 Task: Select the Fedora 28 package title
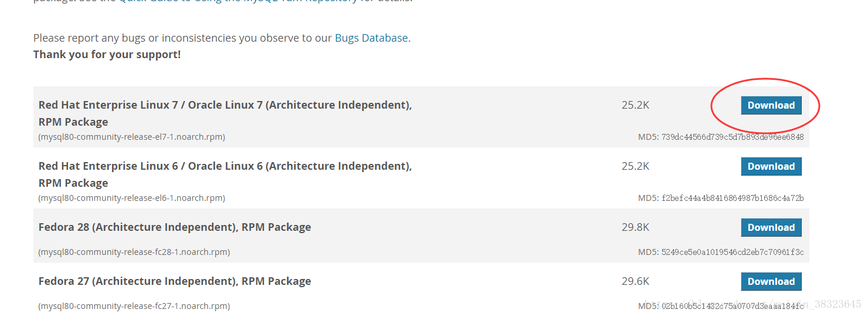click(175, 227)
